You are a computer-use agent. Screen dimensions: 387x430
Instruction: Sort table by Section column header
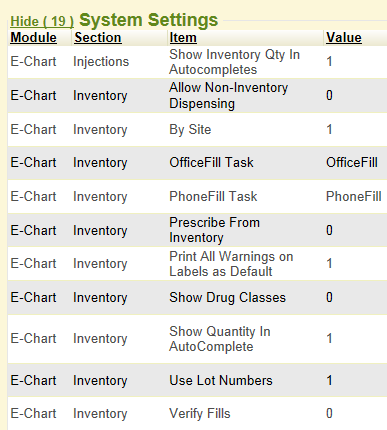coord(98,37)
